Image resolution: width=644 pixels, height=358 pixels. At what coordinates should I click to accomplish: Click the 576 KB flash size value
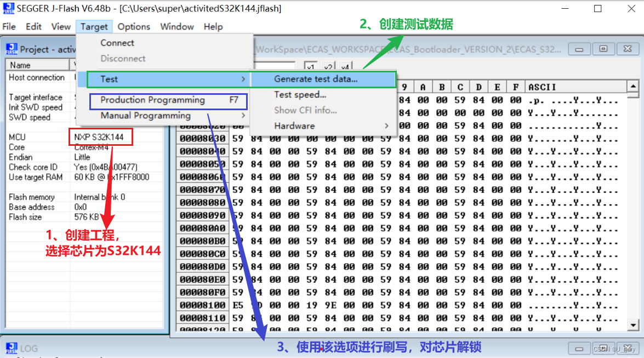86,217
